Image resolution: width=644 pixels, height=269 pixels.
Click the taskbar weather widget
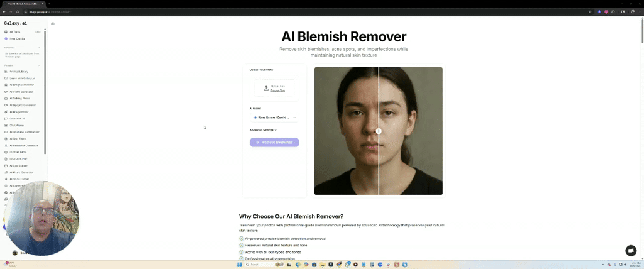10,265
